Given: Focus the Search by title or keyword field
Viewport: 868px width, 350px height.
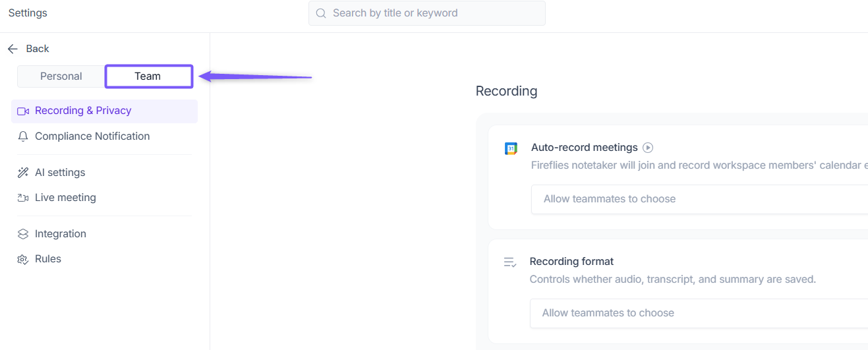Looking at the screenshot, I should pyautogui.click(x=435, y=13).
